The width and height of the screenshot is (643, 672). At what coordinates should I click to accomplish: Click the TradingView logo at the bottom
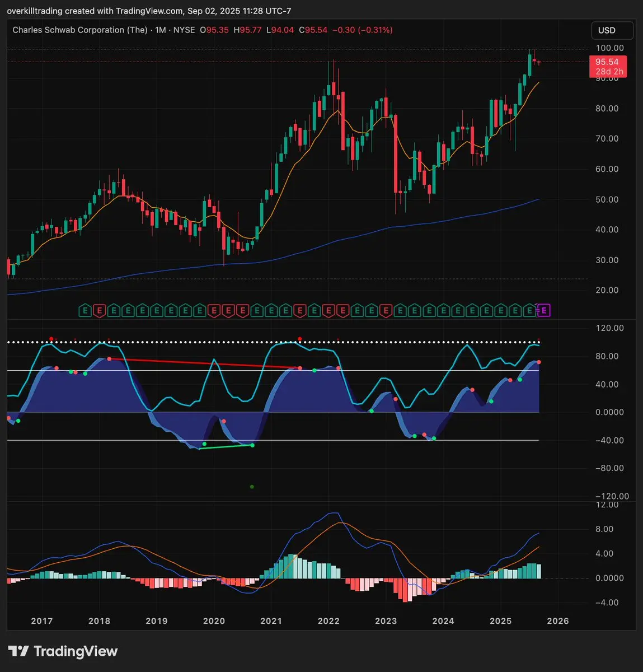63,651
